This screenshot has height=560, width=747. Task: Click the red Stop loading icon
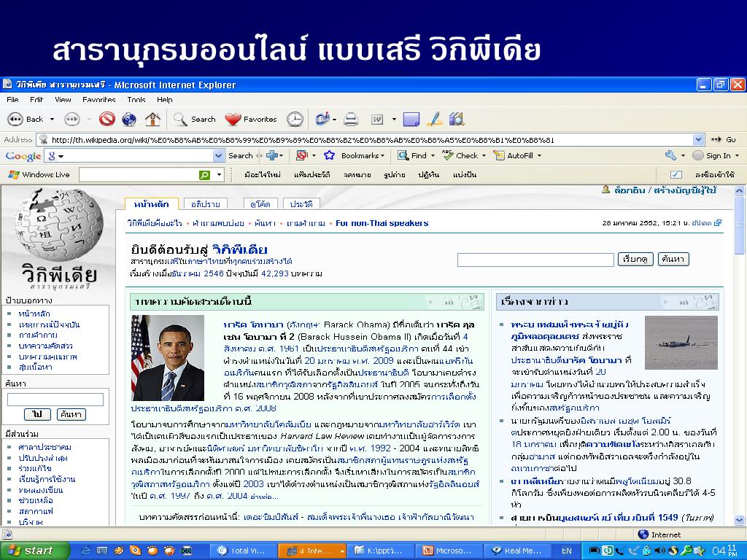click(107, 119)
